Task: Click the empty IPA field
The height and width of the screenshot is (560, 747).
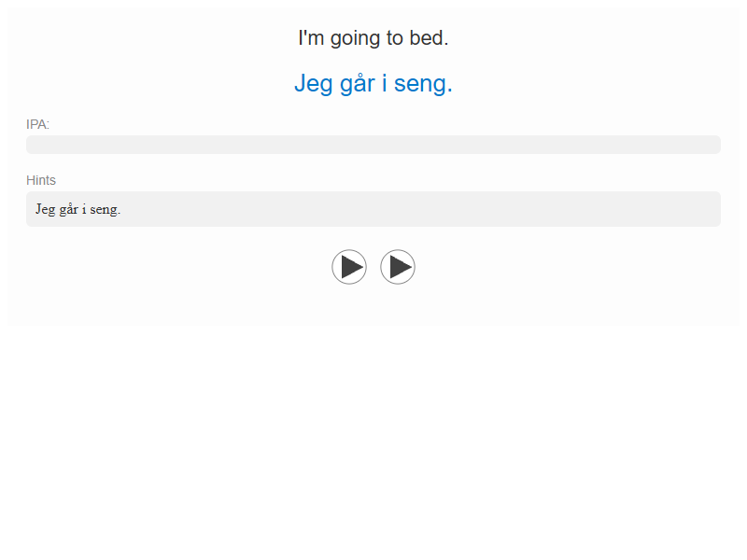Action: click(x=373, y=145)
